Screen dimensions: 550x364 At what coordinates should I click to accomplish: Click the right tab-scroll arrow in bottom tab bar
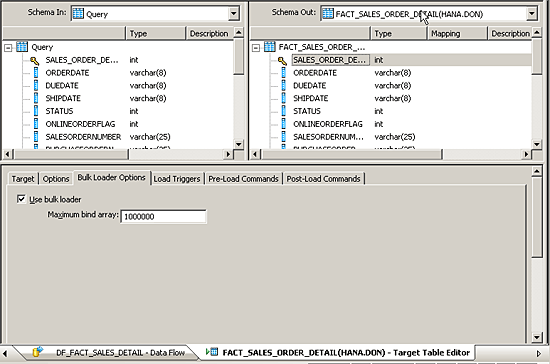pos(539,353)
